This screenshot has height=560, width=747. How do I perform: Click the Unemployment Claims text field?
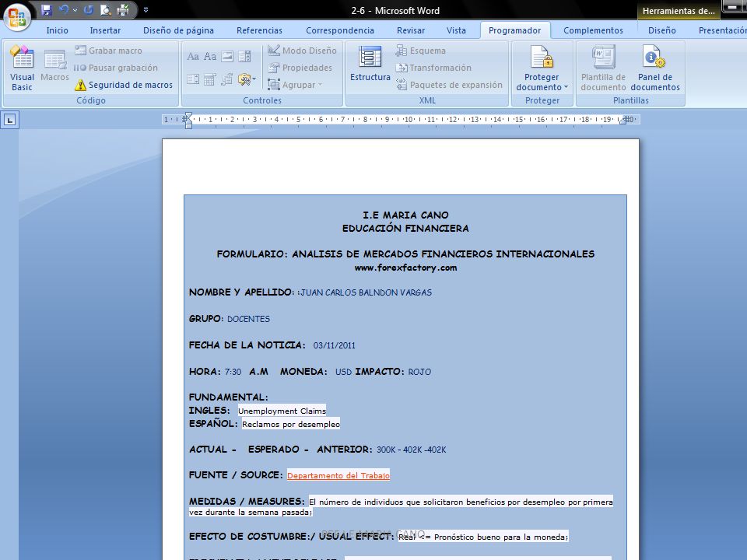(282, 411)
